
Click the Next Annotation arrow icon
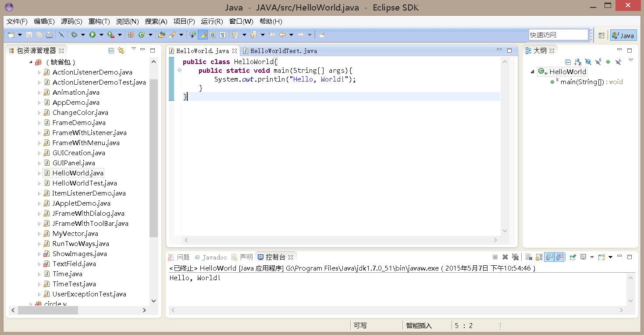[235, 35]
